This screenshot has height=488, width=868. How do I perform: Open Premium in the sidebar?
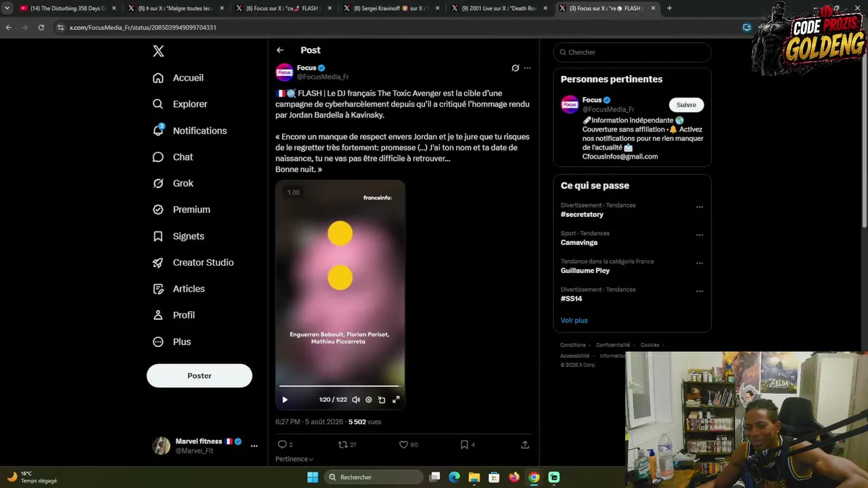pyautogui.click(x=182, y=210)
